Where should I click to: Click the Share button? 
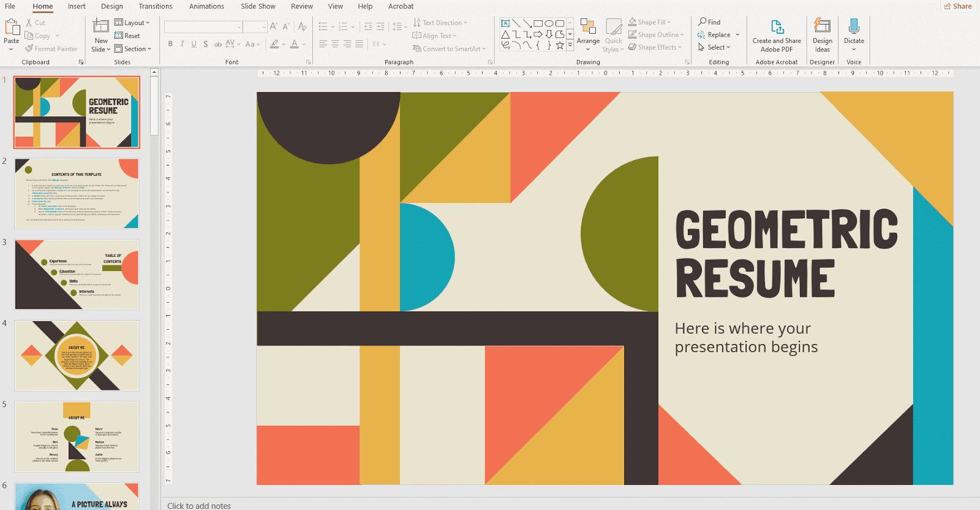959,6
